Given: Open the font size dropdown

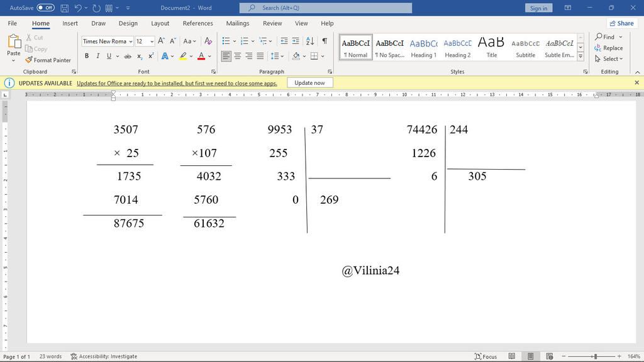Looking at the screenshot, I should [x=152, y=41].
